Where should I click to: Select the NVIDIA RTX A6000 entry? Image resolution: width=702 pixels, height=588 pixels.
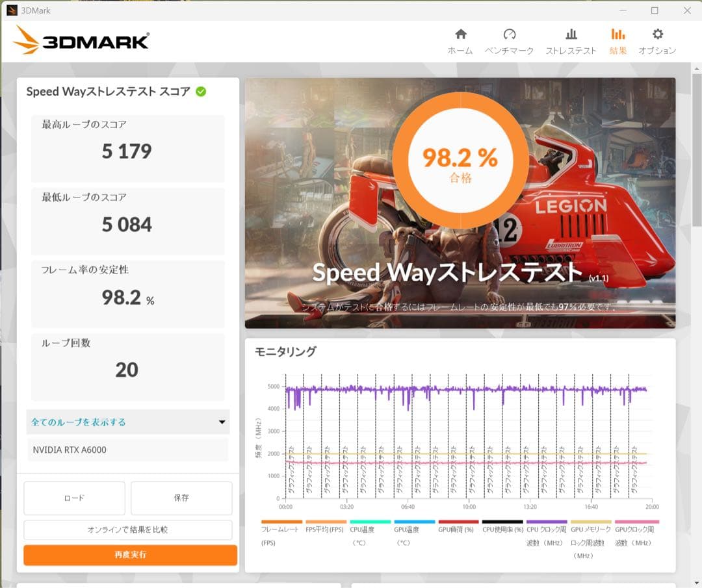tap(127, 450)
